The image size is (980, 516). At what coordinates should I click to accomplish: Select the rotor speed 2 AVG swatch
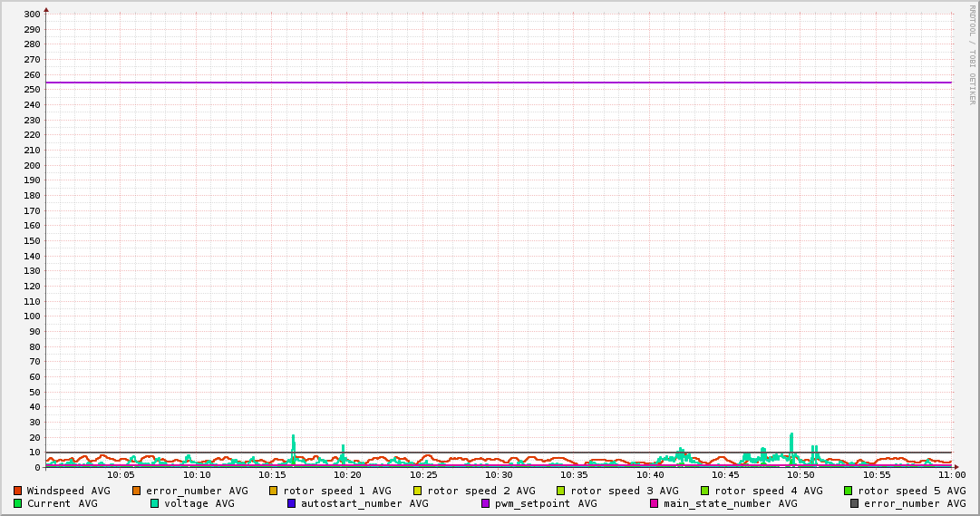point(418,491)
